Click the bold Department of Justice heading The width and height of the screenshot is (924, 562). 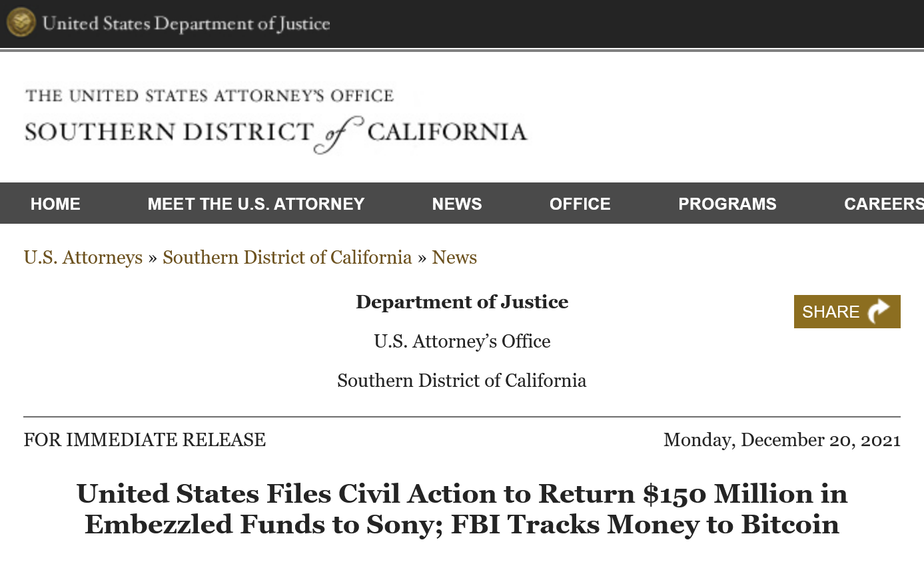[x=462, y=302]
